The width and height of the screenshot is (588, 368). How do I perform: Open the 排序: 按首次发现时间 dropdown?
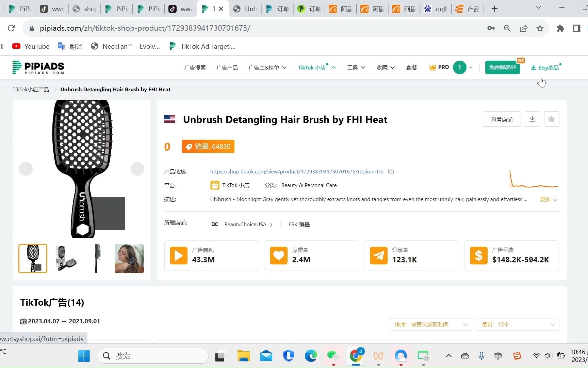tap(431, 325)
